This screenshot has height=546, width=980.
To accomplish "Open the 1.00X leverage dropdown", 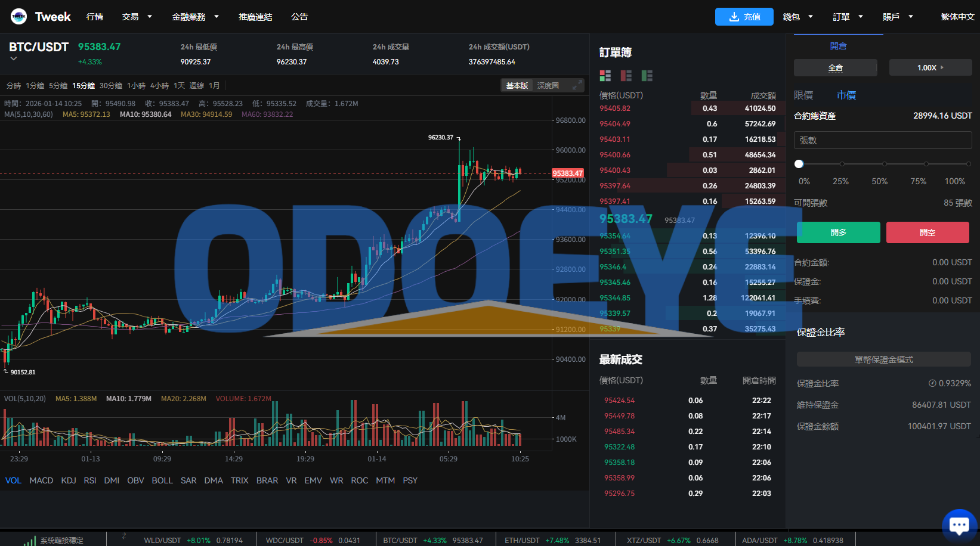I will (x=930, y=68).
